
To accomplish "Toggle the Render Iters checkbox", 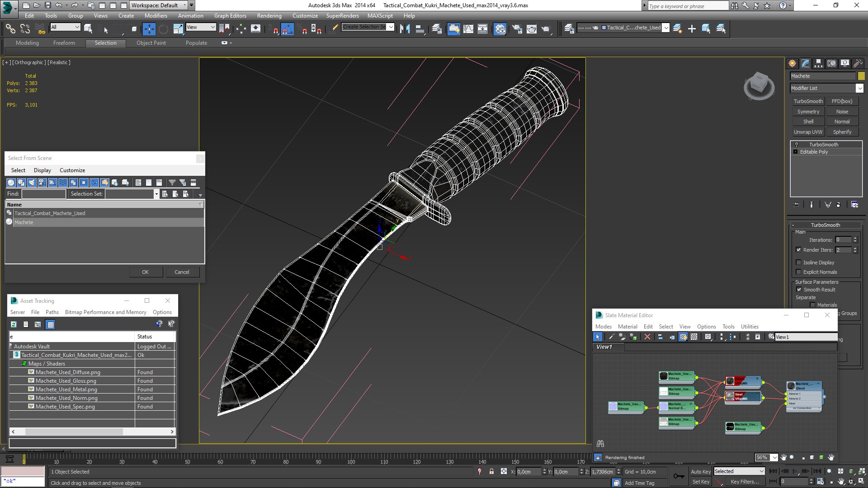I will 798,250.
